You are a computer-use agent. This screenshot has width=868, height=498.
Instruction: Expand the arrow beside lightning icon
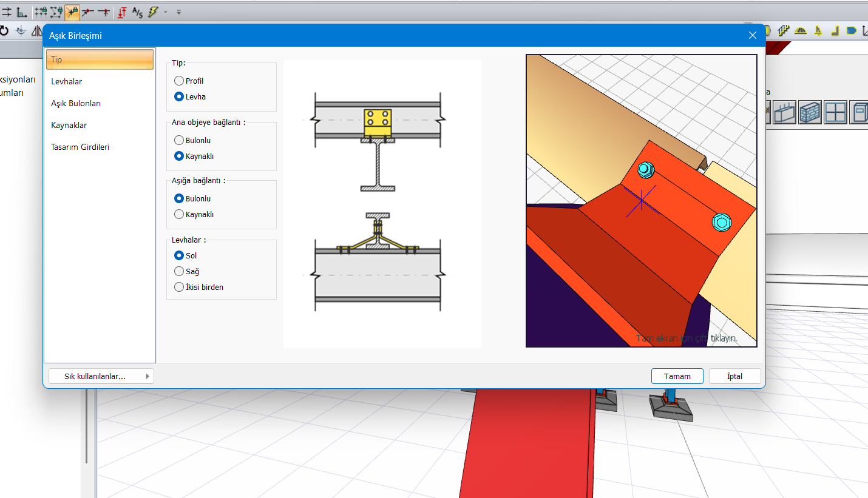[166, 12]
